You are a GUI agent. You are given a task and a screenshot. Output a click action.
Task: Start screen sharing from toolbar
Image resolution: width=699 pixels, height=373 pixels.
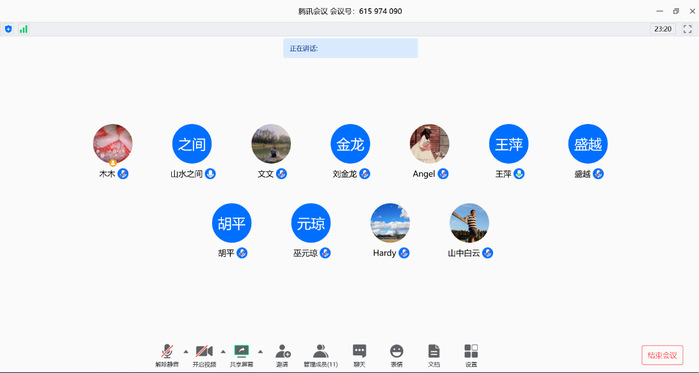pos(242,355)
